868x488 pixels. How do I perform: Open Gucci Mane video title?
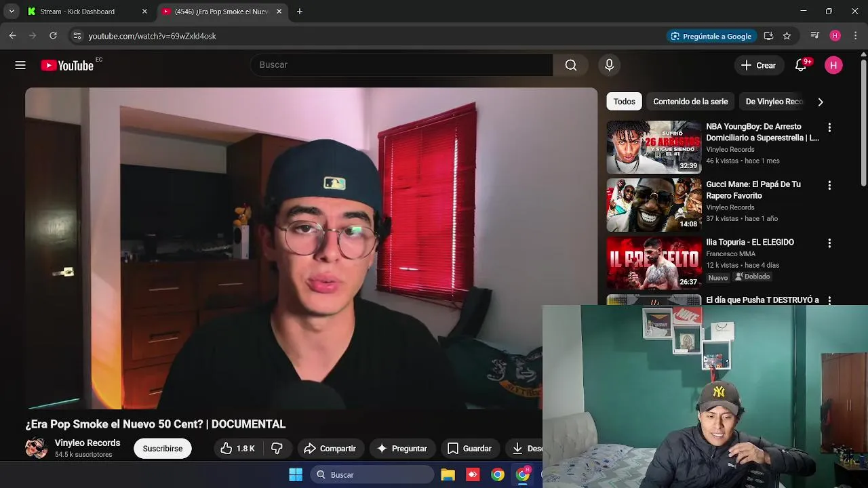pyautogui.click(x=753, y=190)
